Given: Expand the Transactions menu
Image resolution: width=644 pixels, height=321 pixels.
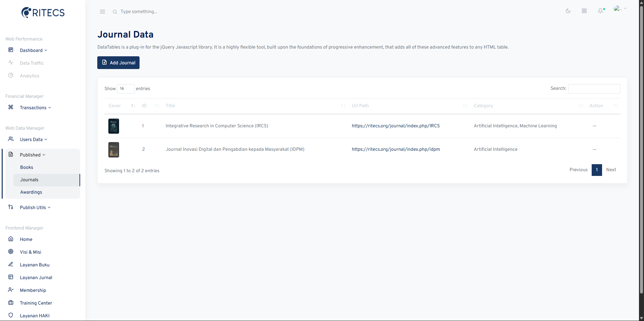Looking at the screenshot, I should [x=35, y=108].
